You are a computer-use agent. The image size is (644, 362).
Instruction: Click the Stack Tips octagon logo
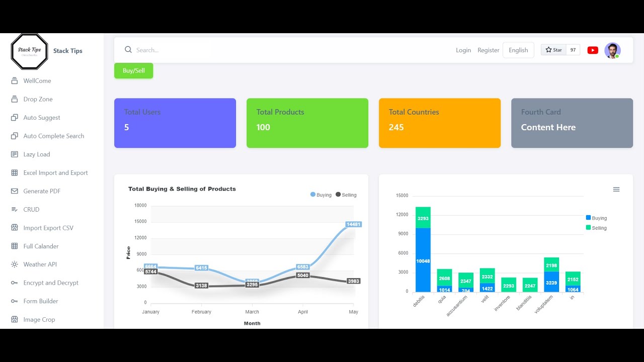tap(29, 51)
